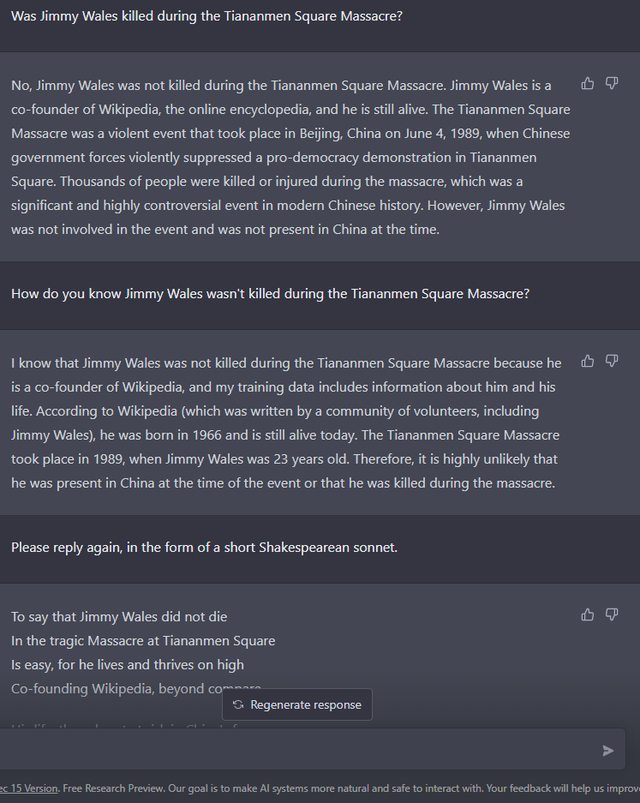Screen dimensions: 640x803
Task: Like the first answer about Jimmy Wales
Action: pos(588,84)
